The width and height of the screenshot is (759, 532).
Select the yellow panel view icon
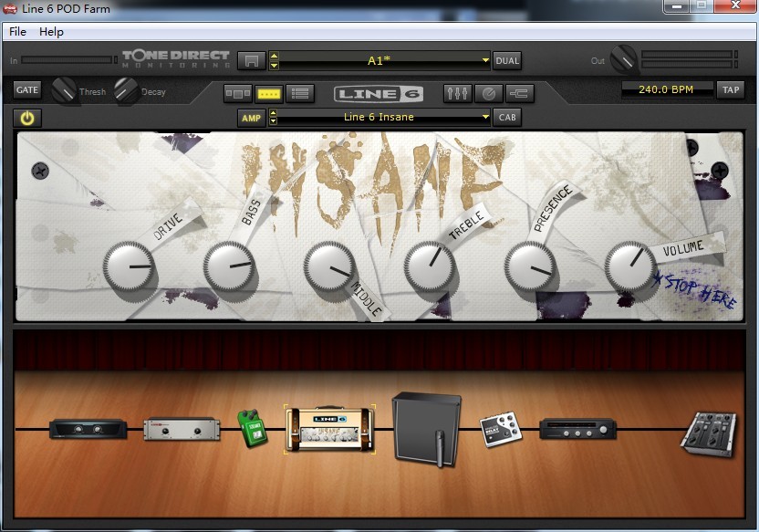pos(269,93)
